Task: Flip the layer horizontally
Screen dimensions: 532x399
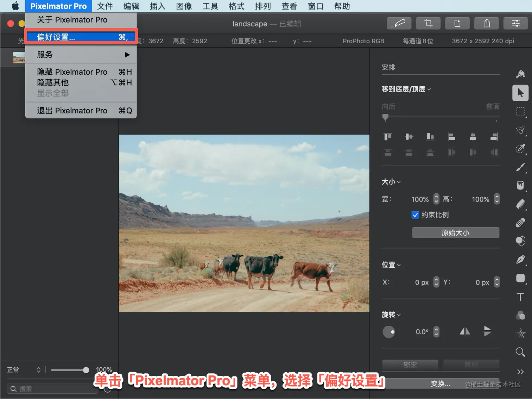Action: [465, 331]
